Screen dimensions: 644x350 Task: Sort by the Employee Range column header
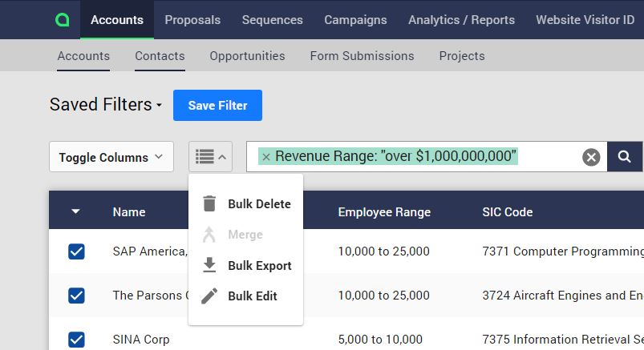pyautogui.click(x=384, y=211)
